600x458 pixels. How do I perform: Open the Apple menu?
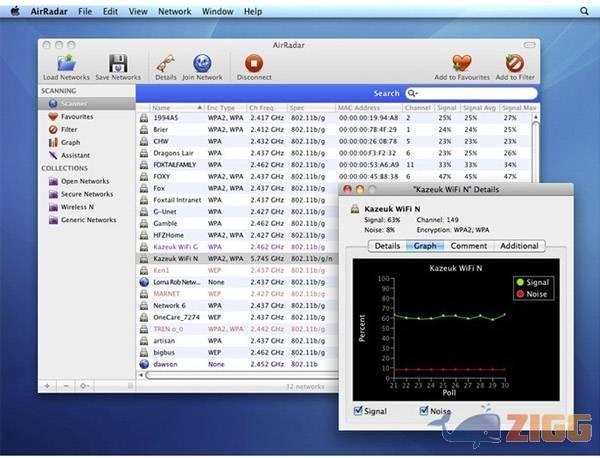[15, 11]
